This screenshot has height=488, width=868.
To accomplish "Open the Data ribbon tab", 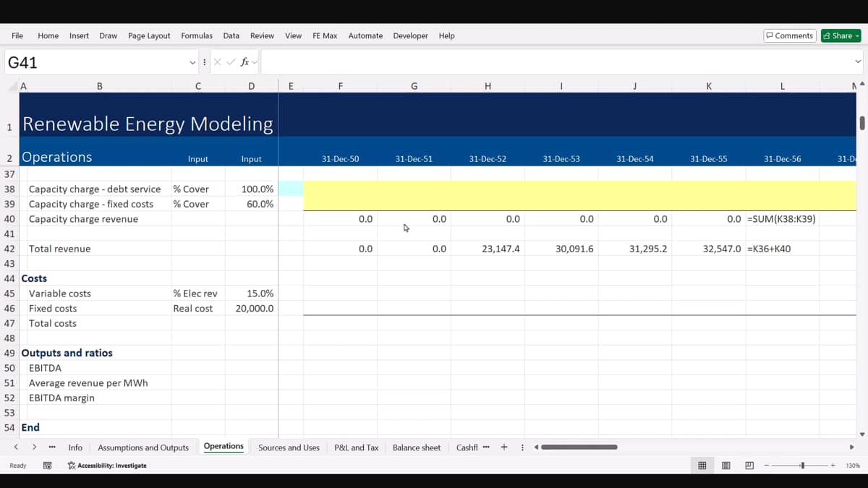I will 231,35.
